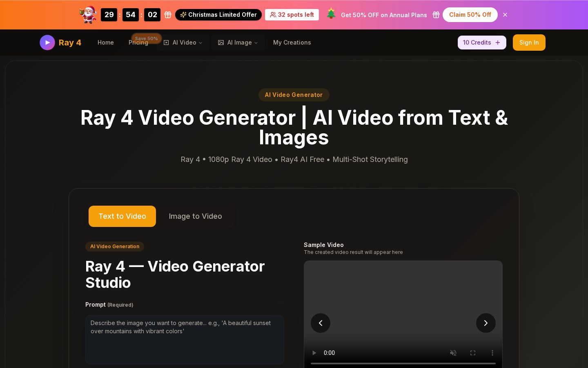The width and height of the screenshot is (588, 368).
Task: Open My Creations page
Action: tap(292, 43)
